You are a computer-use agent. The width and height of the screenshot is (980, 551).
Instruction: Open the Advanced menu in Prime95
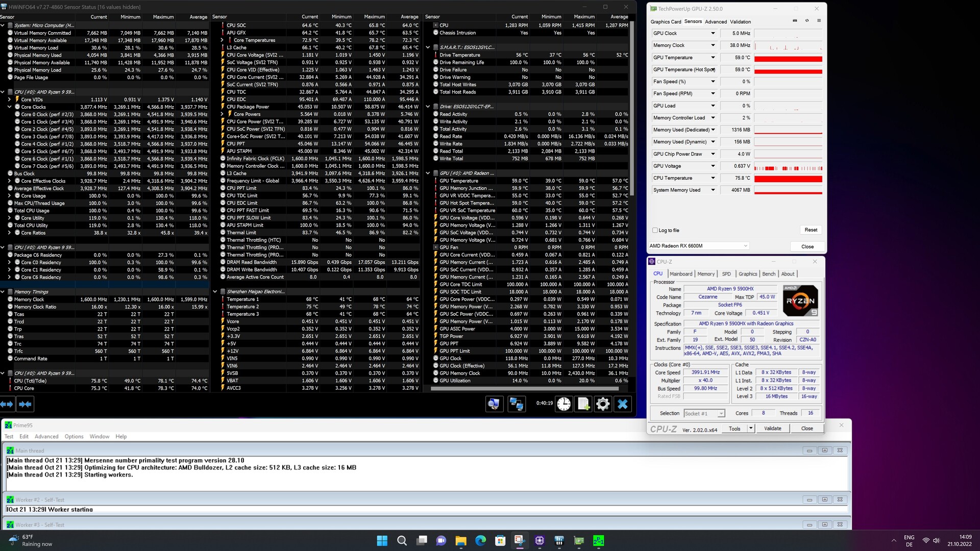click(46, 437)
